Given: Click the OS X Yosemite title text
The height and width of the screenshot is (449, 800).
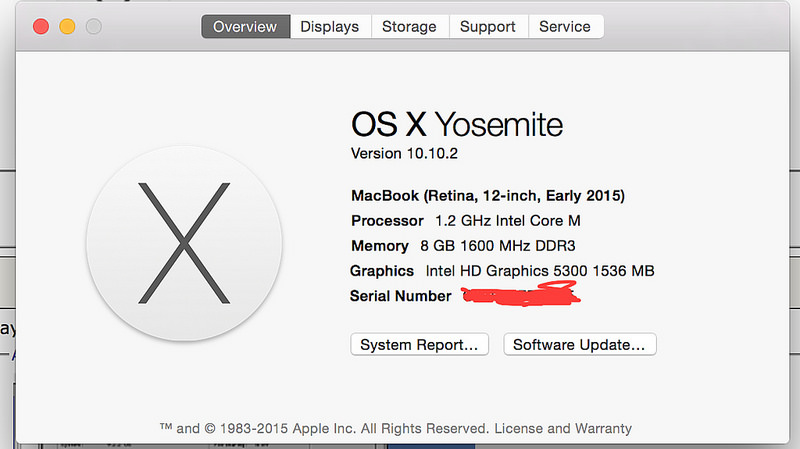Looking at the screenshot, I should 457,125.
